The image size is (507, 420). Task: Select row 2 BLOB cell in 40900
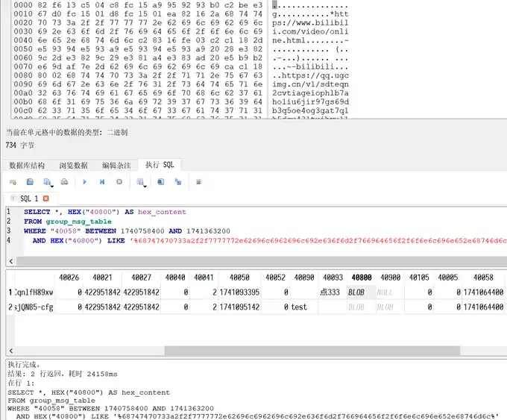pos(390,307)
